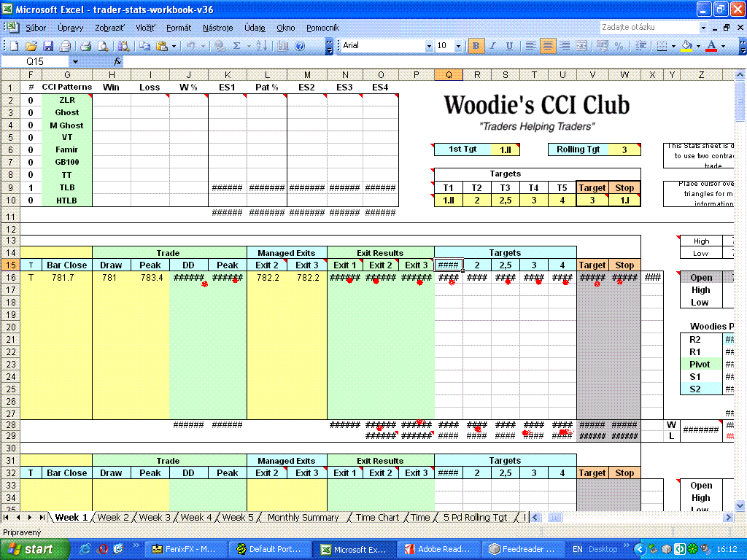Switch to FenixFX taskbar window
747x560 pixels.
(185, 549)
